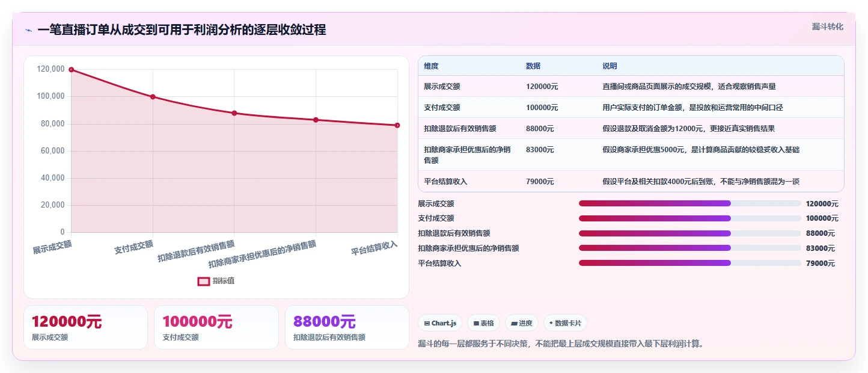Screen dimensions: 868x373
Task: Click table cell 120000元
Action: tap(542, 87)
